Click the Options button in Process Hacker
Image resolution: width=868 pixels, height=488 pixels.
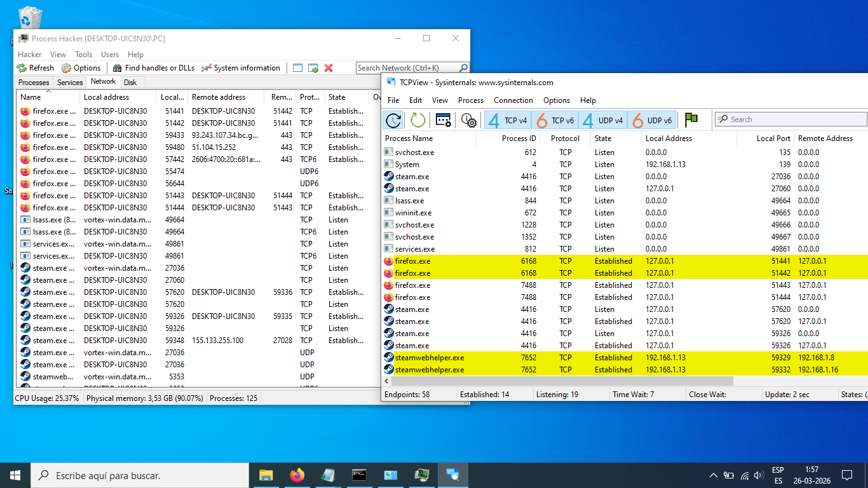(x=81, y=68)
